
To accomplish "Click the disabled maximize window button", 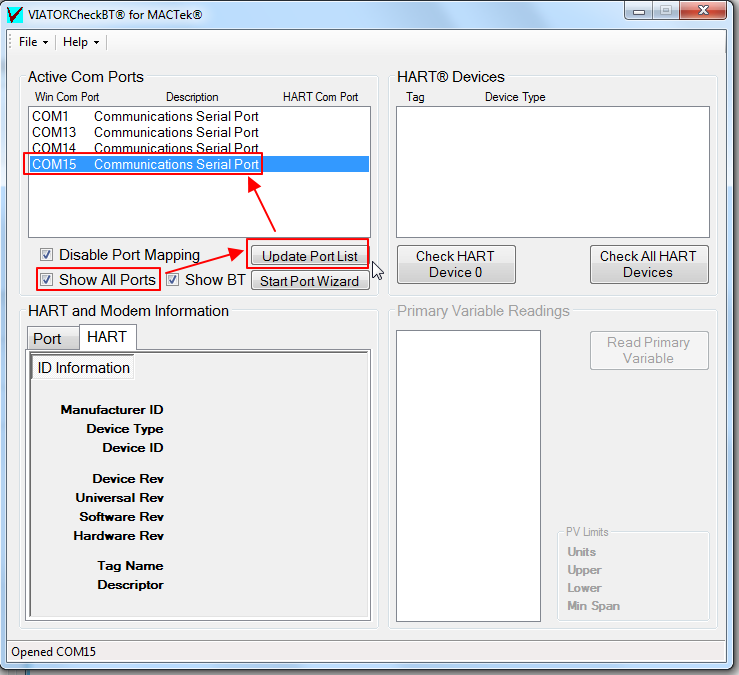I will coord(665,10).
